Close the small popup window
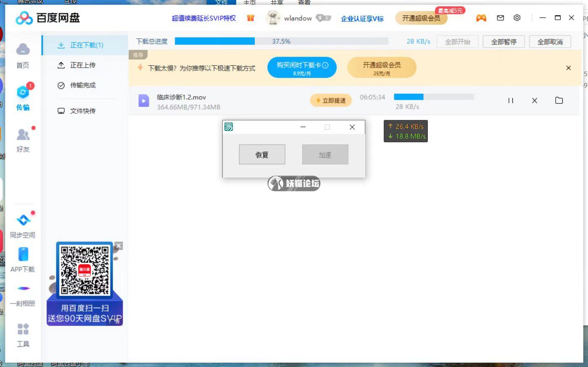Image resolution: width=588 pixels, height=367 pixels. [x=352, y=127]
